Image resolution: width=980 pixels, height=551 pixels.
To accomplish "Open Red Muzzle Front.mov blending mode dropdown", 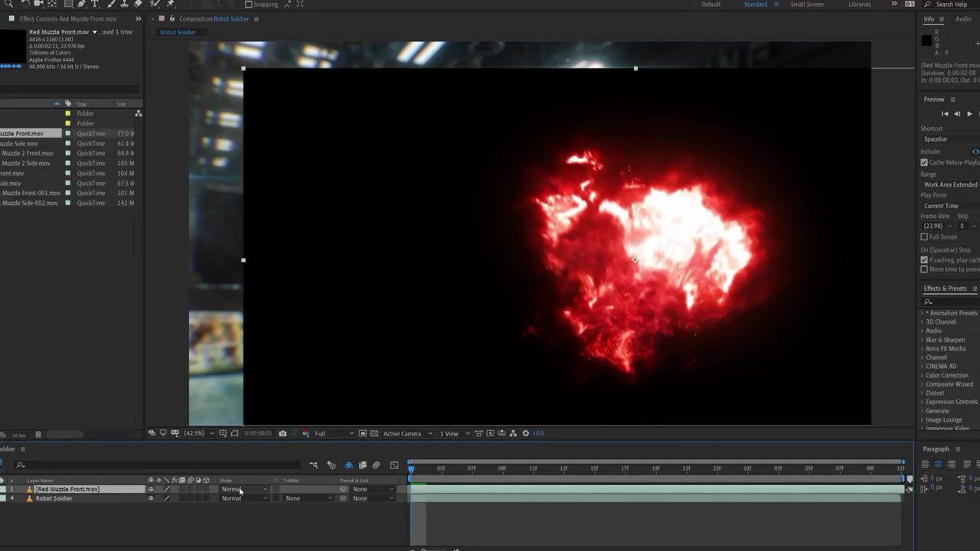I will (245, 489).
